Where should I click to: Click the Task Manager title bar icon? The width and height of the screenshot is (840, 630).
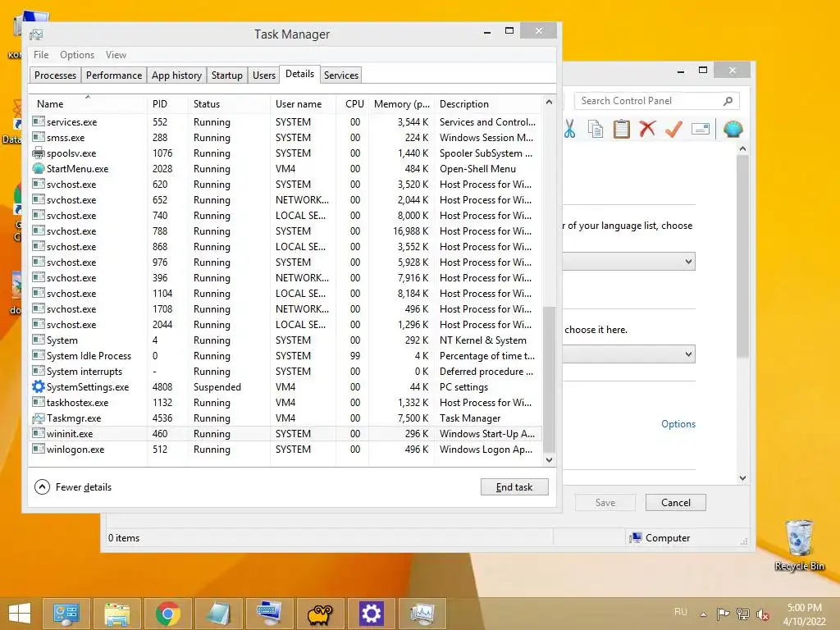point(36,34)
